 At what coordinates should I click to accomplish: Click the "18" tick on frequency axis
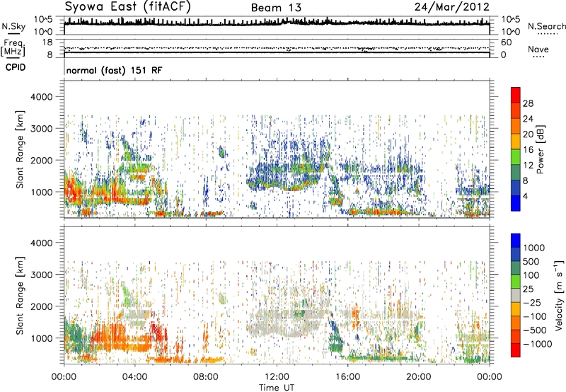(47, 42)
